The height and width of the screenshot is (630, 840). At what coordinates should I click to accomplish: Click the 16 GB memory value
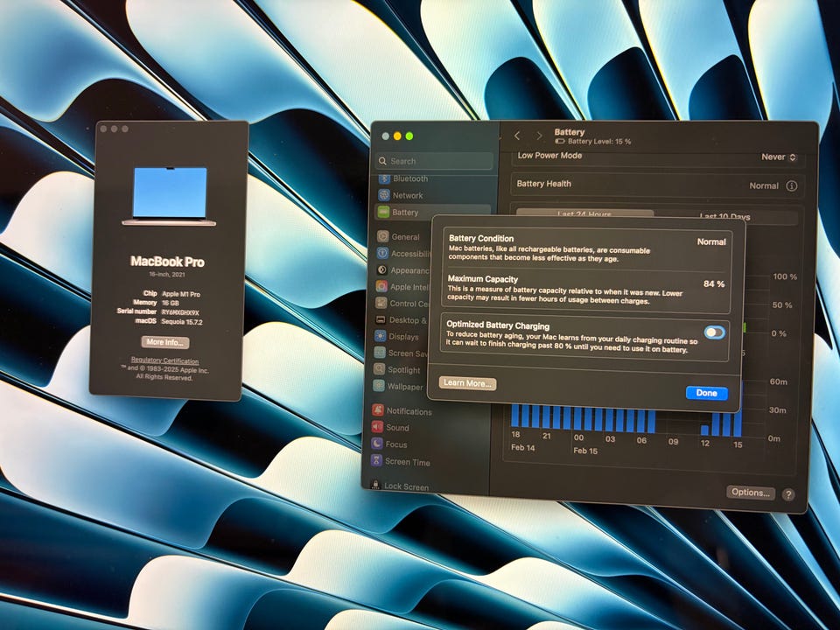(x=171, y=304)
